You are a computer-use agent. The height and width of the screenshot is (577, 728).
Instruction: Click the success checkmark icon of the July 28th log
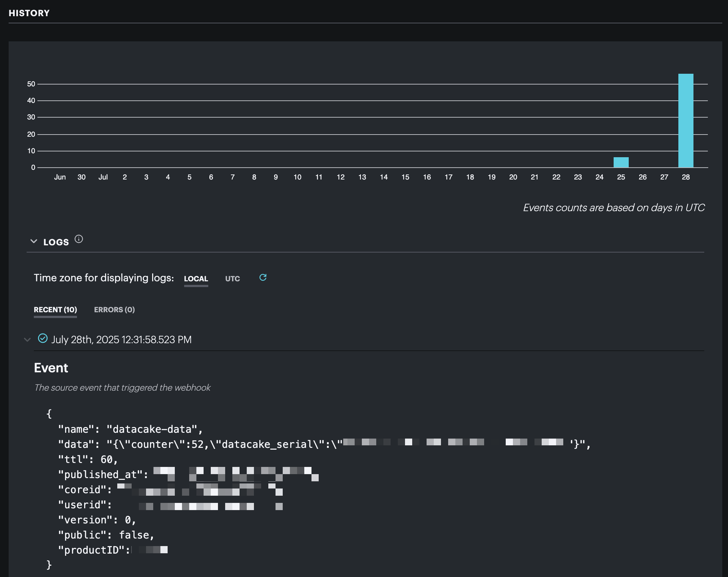pos(43,339)
